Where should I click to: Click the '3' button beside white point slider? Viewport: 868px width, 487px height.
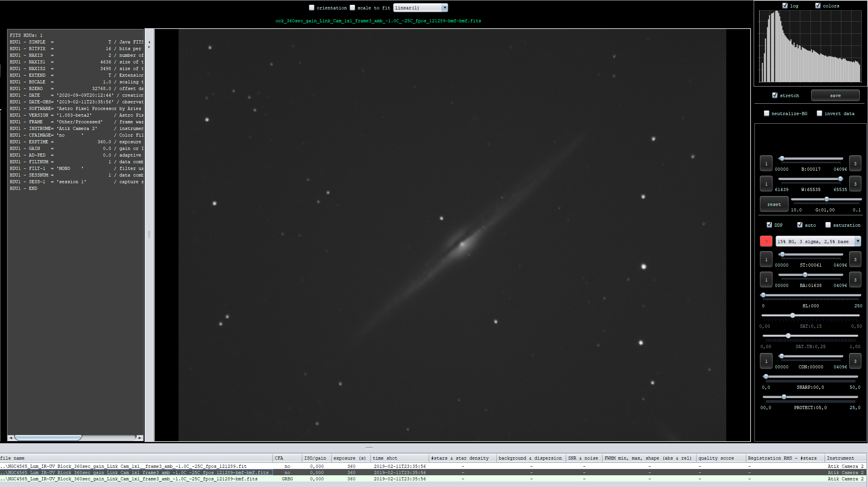(x=855, y=184)
